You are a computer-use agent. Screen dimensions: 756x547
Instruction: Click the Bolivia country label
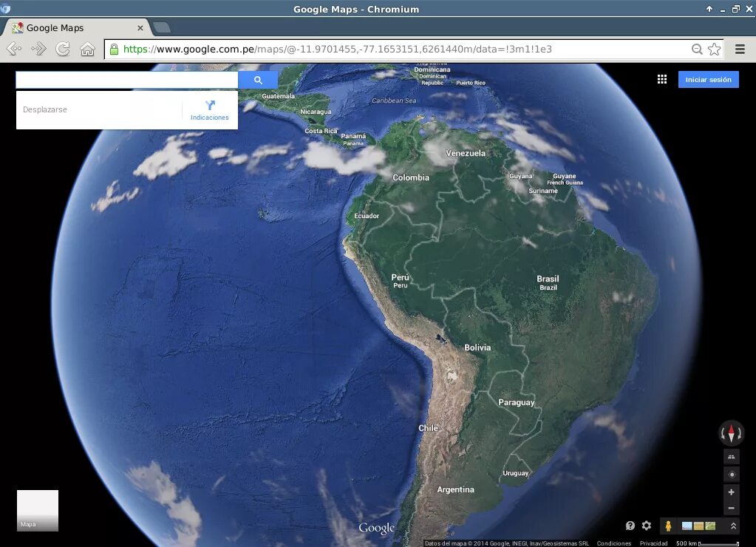pos(477,347)
